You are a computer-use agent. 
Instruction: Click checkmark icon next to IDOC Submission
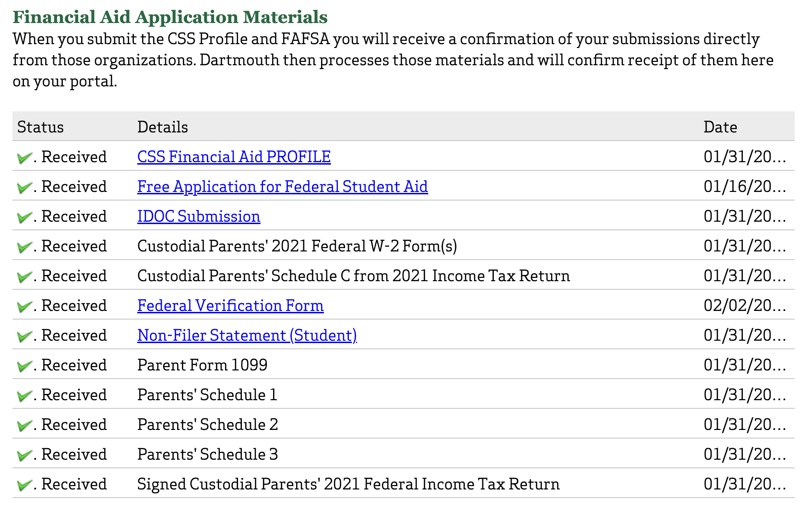(24, 217)
